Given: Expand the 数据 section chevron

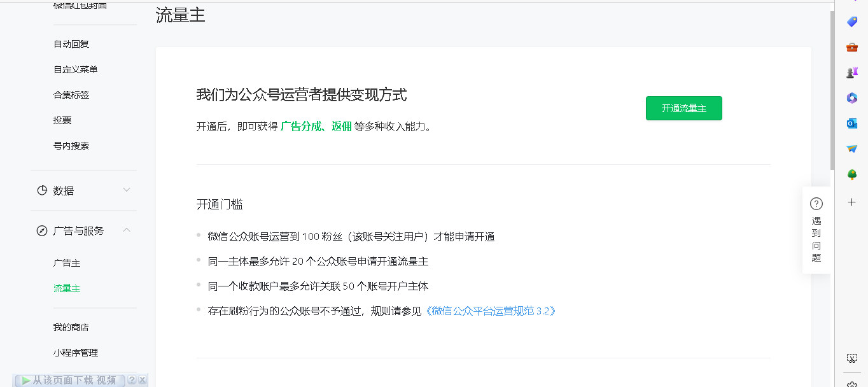Looking at the screenshot, I should coord(127,190).
